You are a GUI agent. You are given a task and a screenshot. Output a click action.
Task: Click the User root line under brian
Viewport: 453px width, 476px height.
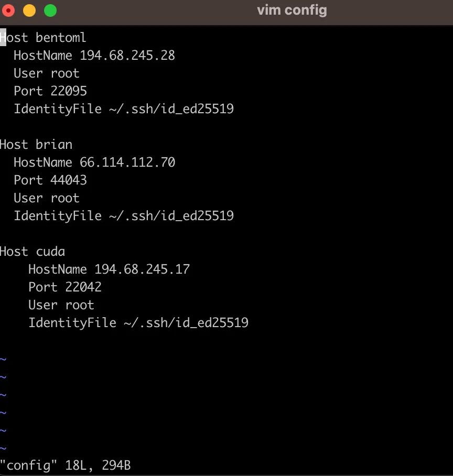46,198
